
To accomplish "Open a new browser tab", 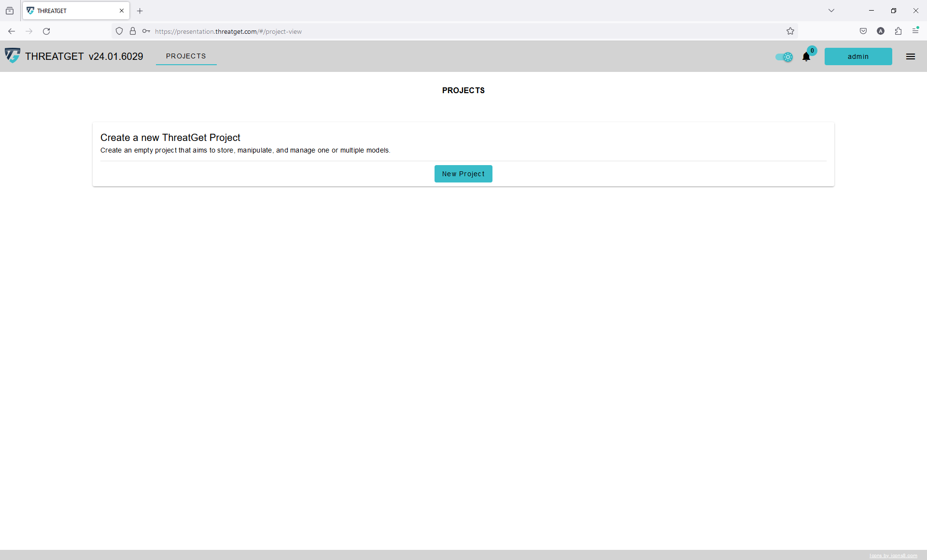I will (x=140, y=11).
